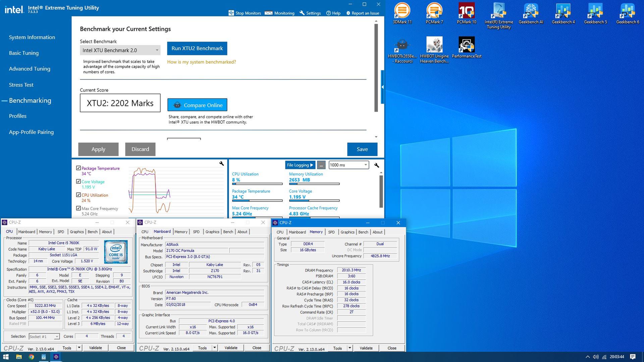This screenshot has height=362, width=644.
Task: Click the Discard button
Action: click(x=140, y=149)
